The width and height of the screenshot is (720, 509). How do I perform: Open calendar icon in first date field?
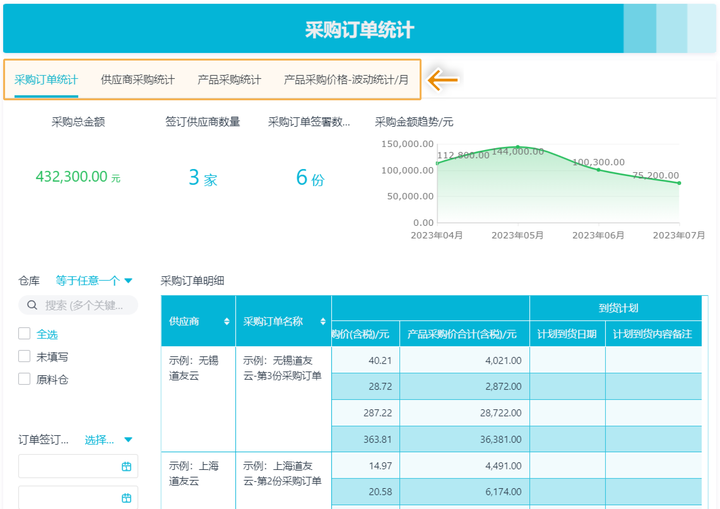[x=126, y=466]
